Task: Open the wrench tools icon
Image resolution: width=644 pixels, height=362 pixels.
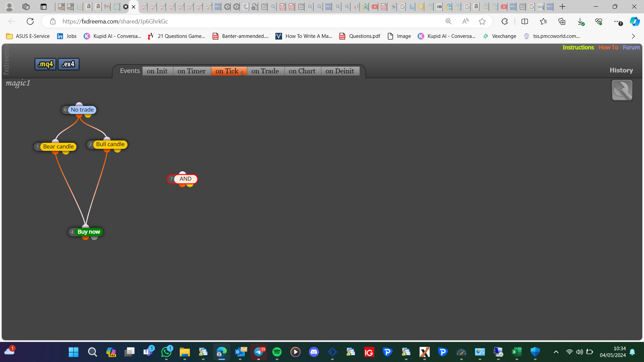Action: (622, 90)
